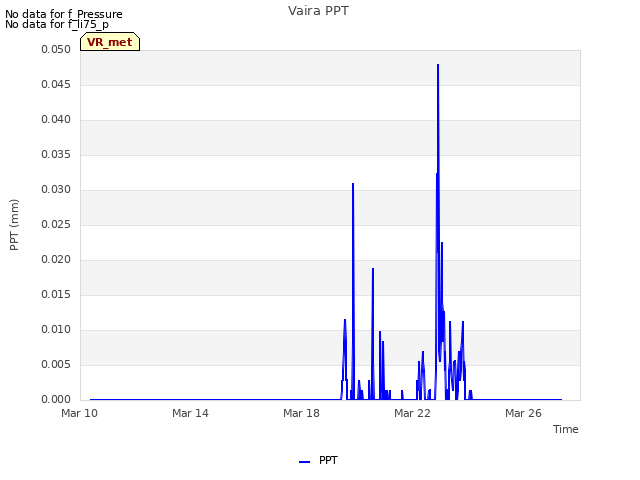Viewport: 640px width, 480px height.
Task: Click the Mar 14 x-axis label
Action: [x=190, y=413]
